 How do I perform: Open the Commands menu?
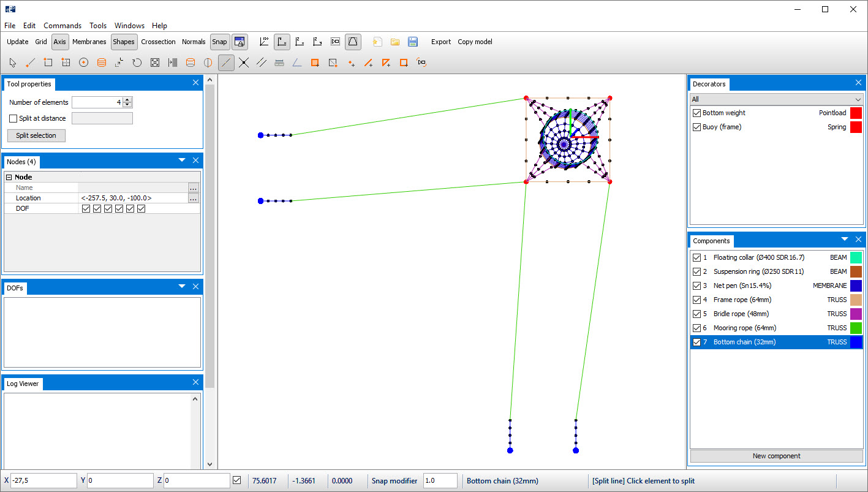point(62,26)
